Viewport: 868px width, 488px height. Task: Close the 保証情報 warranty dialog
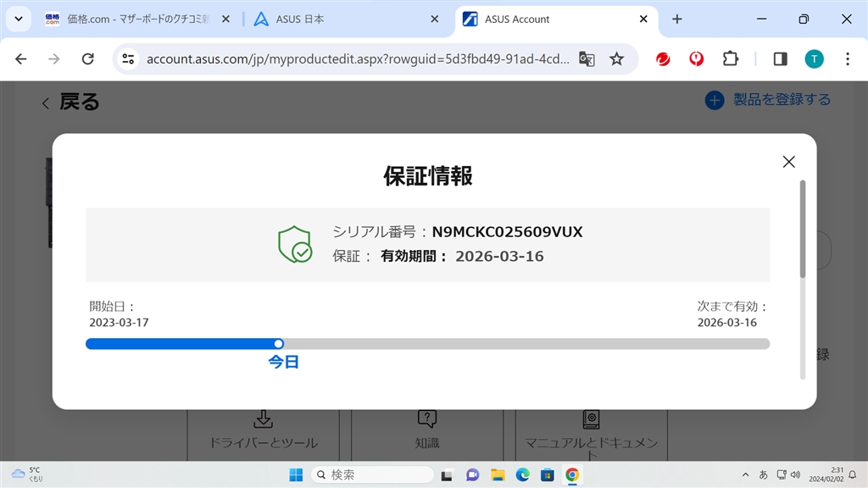[x=789, y=162]
